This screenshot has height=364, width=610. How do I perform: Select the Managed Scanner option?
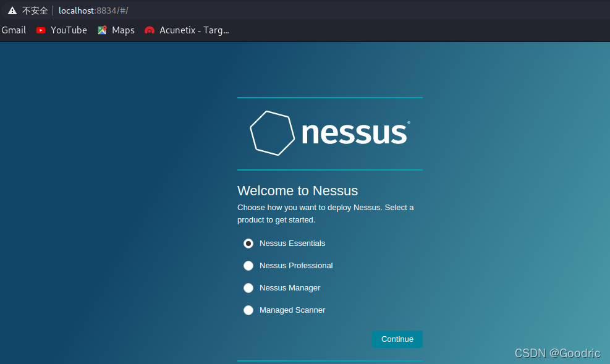[248, 310]
